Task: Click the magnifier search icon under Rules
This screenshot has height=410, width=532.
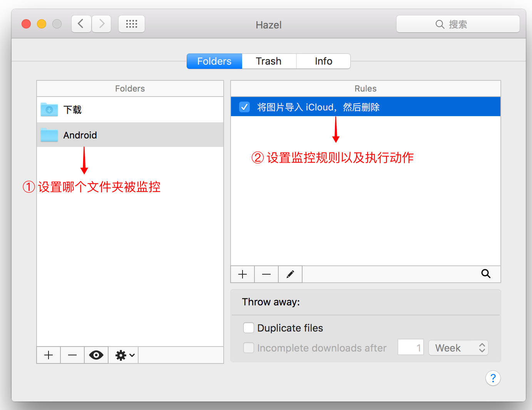Action: pyautogui.click(x=486, y=274)
